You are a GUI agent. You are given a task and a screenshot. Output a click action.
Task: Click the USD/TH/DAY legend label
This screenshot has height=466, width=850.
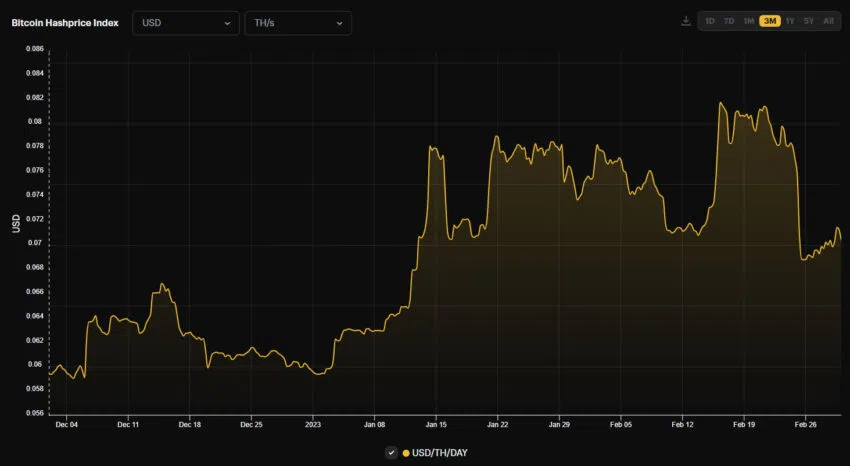click(x=440, y=453)
